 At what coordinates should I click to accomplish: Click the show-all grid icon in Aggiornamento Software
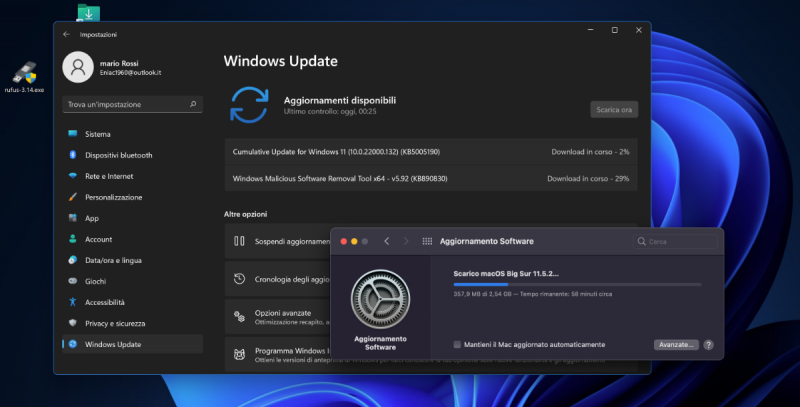(x=427, y=242)
